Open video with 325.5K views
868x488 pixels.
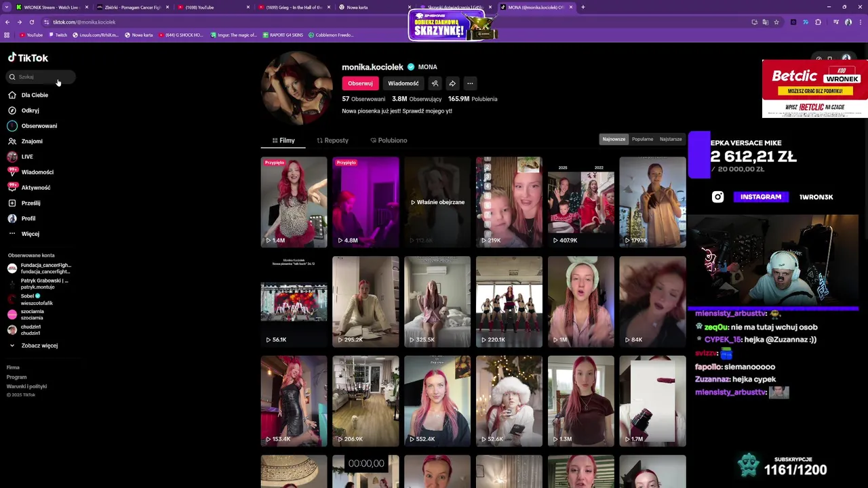[x=437, y=302]
